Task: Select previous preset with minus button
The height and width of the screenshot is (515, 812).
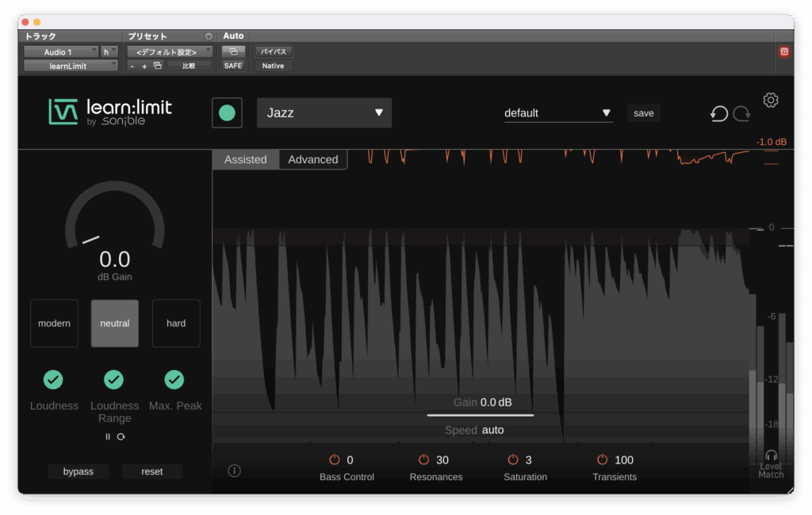Action: click(x=132, y=67)
